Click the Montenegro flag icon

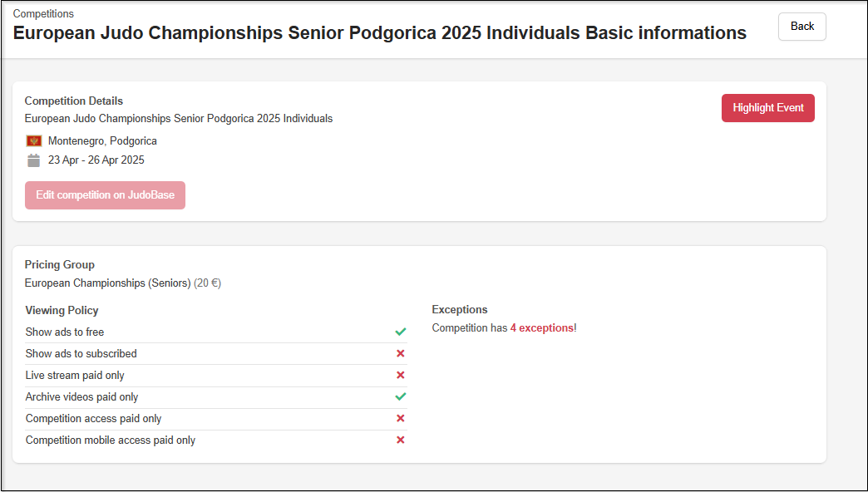click(x=34, y=141)
